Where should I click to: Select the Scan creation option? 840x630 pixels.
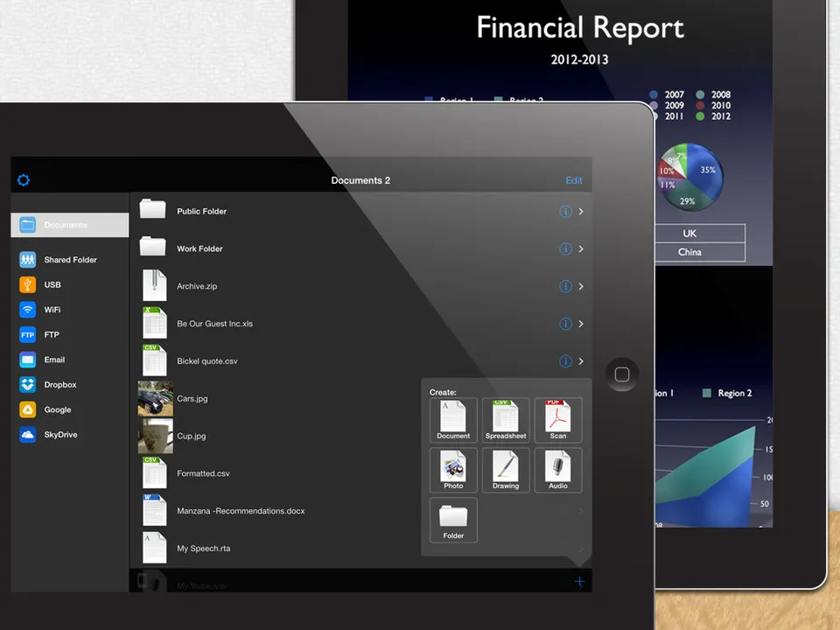(x=557, y=419)
